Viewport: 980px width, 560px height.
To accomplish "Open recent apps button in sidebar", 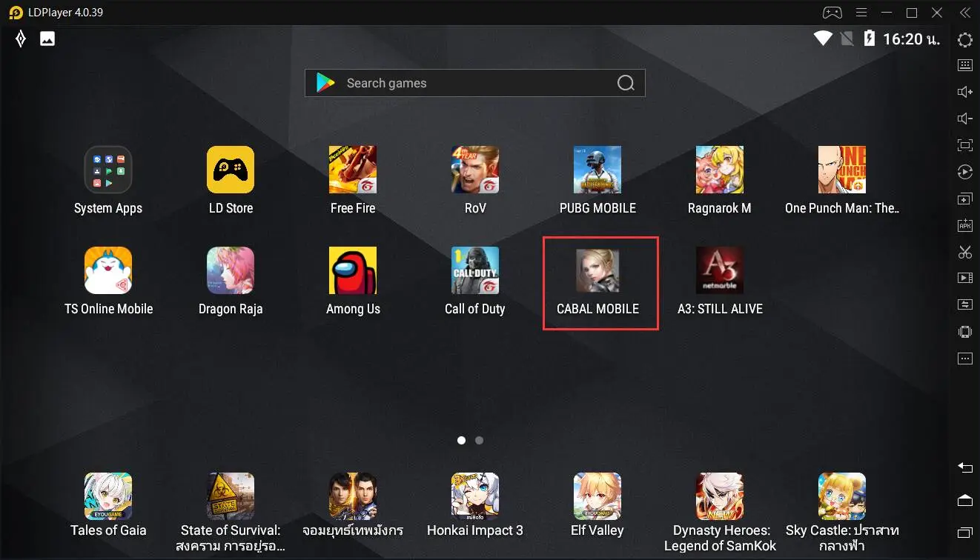I will pyautogui.click(x=965, y=533).
